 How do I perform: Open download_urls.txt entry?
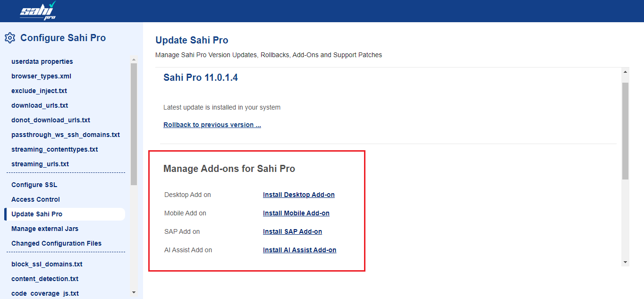pos(40,105)
